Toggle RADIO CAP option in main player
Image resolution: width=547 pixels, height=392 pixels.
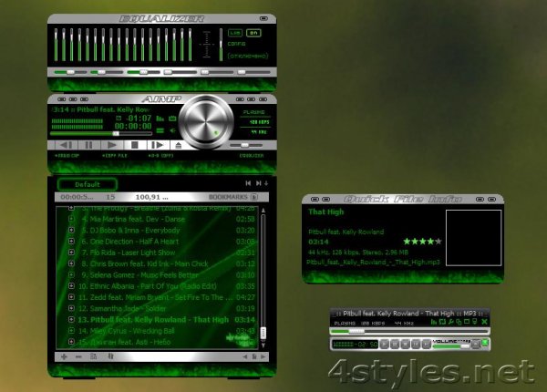point(67,156)
